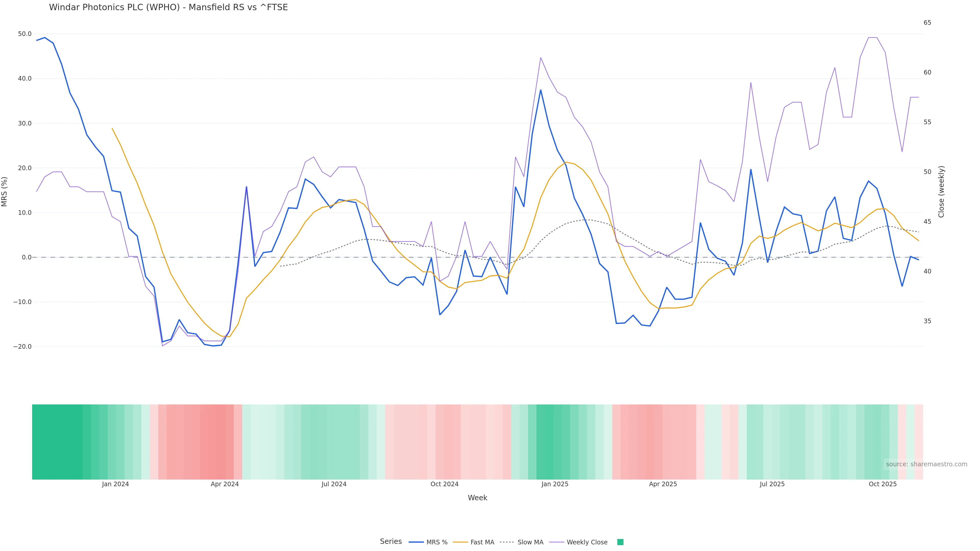Click the purple Weekly Close legend line icon

point(557,542)
